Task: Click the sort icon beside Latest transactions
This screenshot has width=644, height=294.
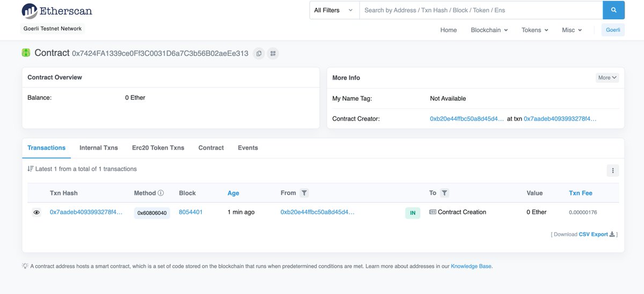Action: (x=30, y=169)
